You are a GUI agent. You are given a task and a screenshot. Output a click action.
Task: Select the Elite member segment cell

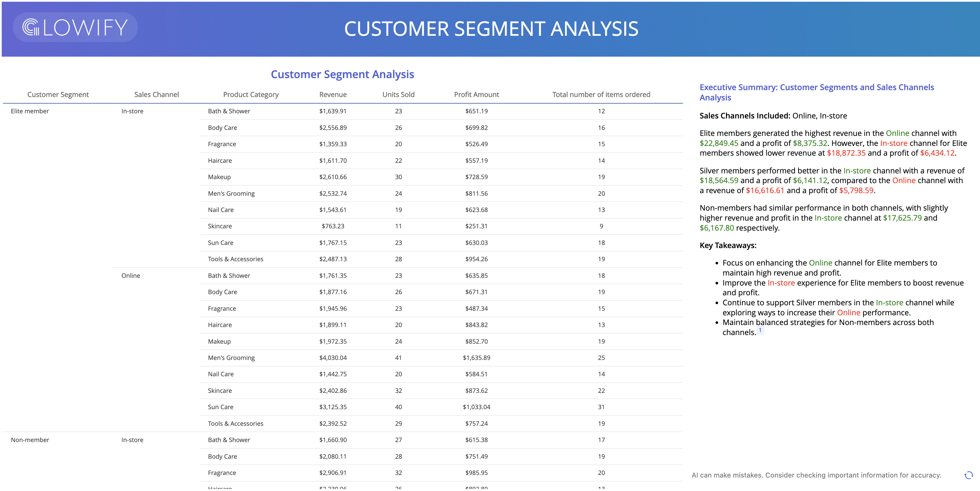(x=30, y=111)
